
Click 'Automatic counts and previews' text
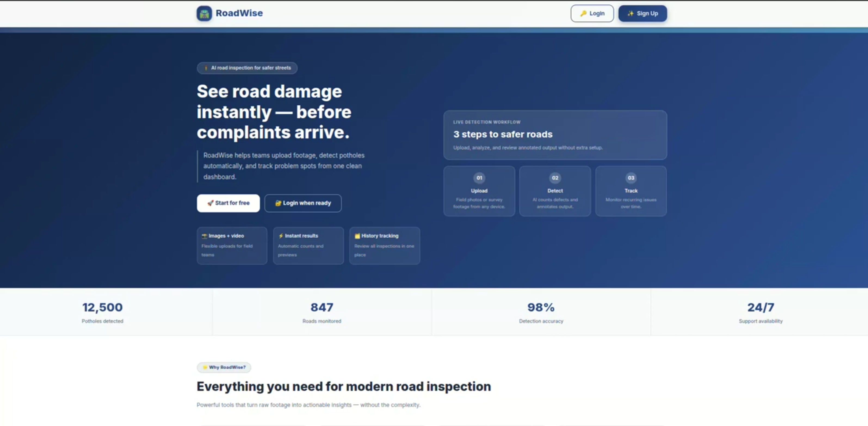click(301, 250)
